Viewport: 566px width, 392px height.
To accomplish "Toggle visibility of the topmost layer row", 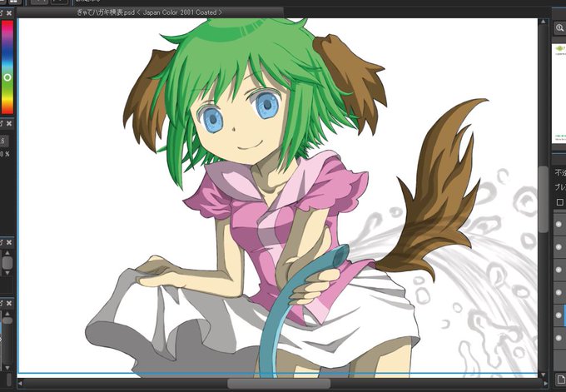I will click(x=559, y=224).
